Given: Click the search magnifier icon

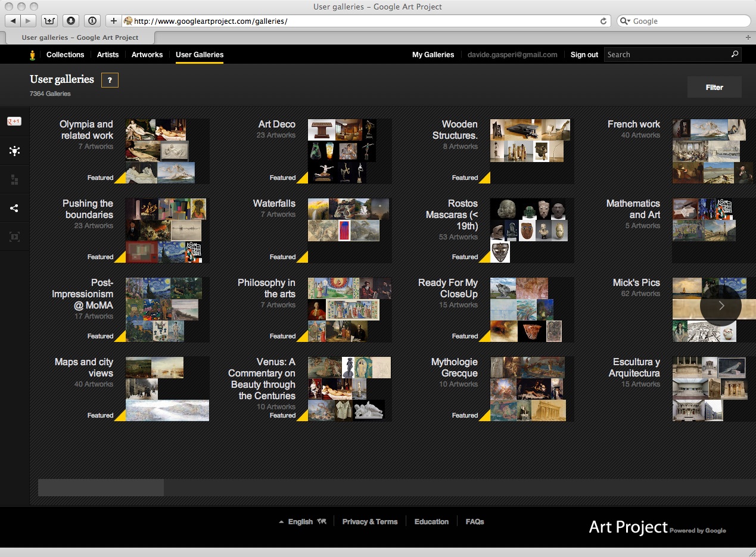Looking at the screenshot, I should 735,54.
